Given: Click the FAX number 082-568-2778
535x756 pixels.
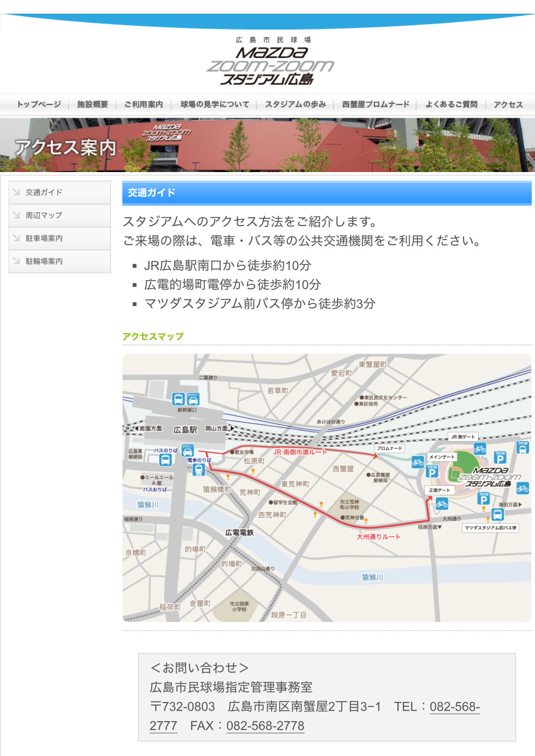Looking at the screenshot, I should coord(265,726).
